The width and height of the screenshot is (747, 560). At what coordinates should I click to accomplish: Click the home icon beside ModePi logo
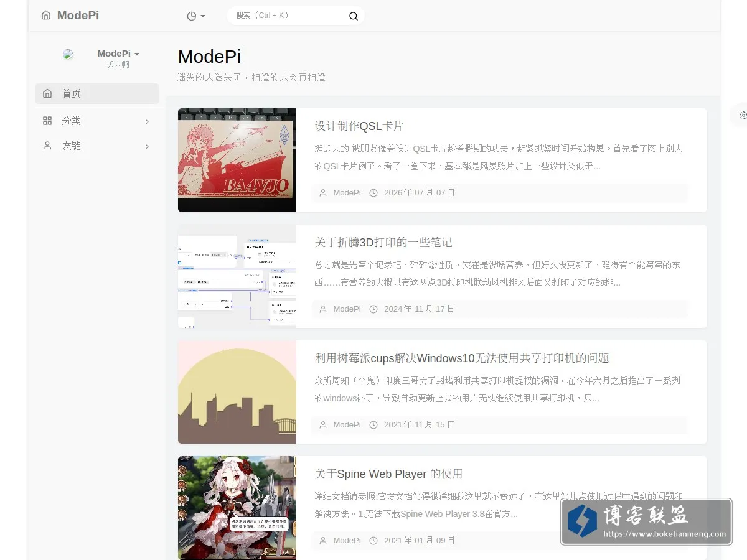[x=46, y=16]
